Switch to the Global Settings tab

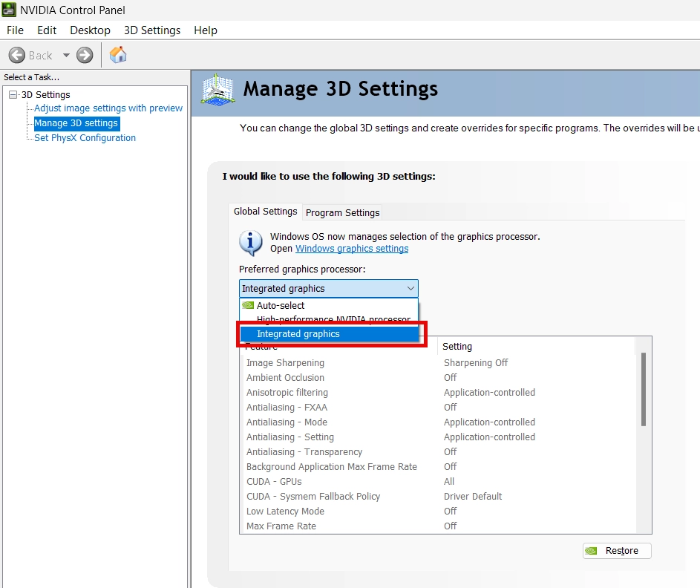click(x=265, y=212)
